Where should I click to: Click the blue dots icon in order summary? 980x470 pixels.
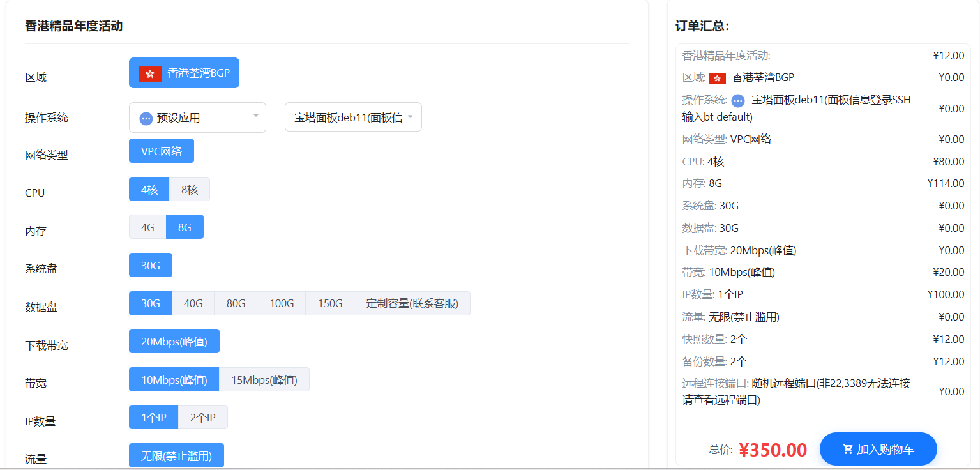(x=738, y=100)
